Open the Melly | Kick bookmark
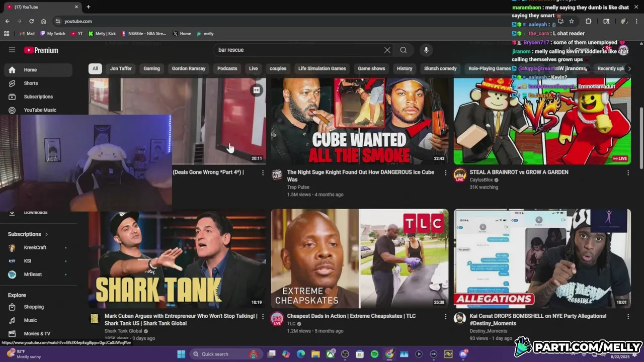The height and width of the screenshot is (362, 644). click(102, 34)
